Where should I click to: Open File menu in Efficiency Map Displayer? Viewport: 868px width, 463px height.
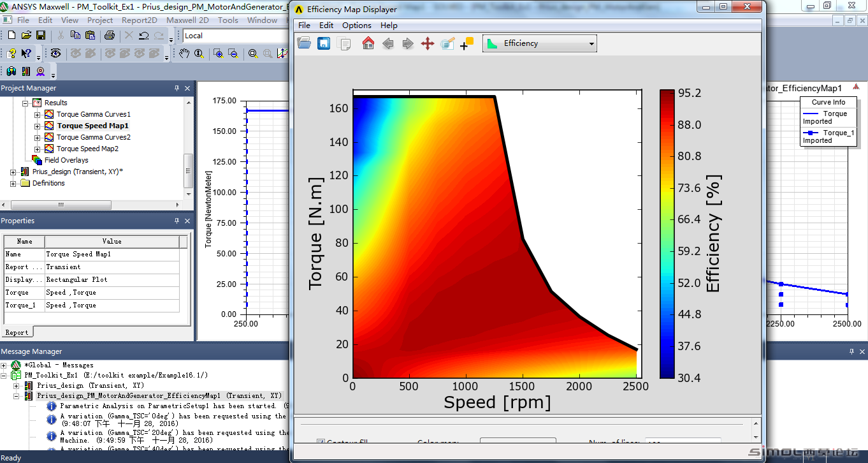(305, 26)
